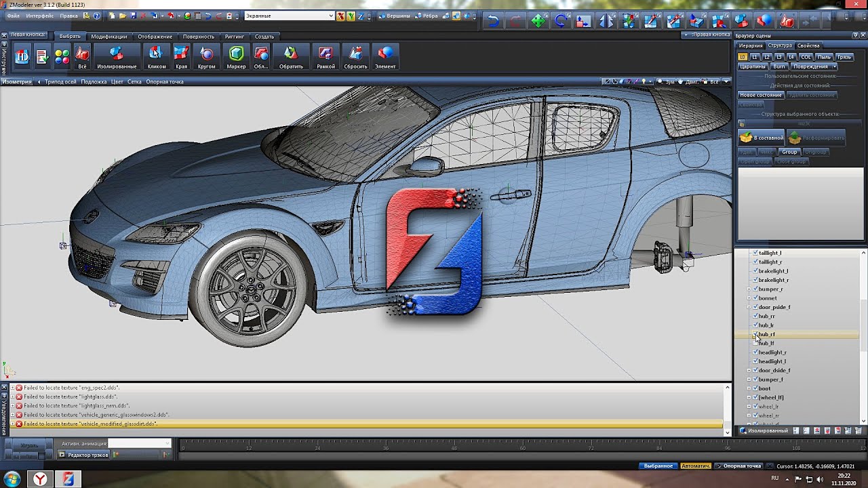The width and height of the screenshot is (868, 488).
Task: Select the Mirror tool in top toolbar
Action: 606,21
